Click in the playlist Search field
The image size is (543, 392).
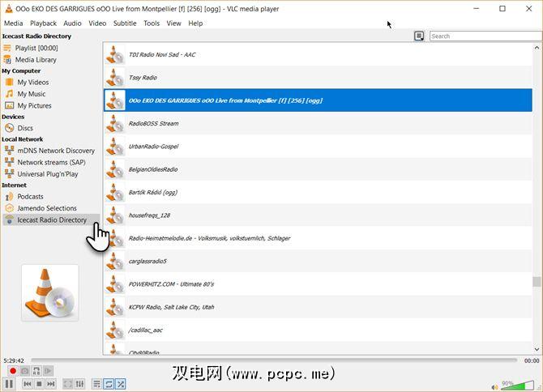pyautogui.click(x=485, y=36)
